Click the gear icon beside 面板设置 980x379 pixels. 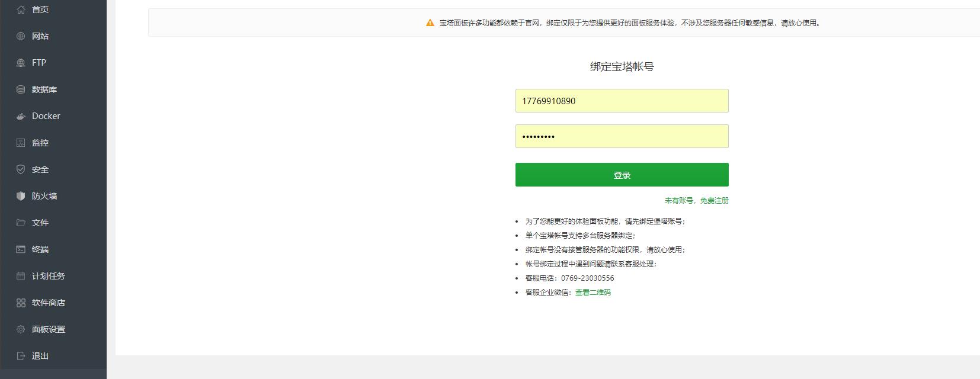[21, 329]
